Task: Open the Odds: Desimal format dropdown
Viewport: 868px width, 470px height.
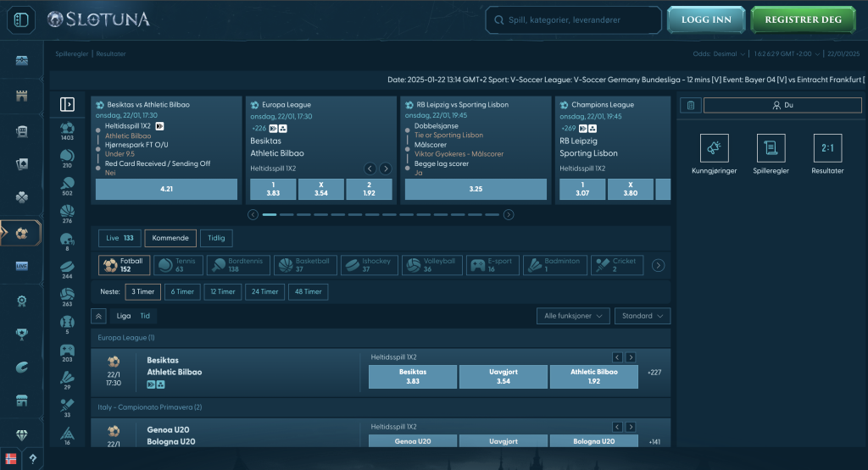Action: [719, 53]
